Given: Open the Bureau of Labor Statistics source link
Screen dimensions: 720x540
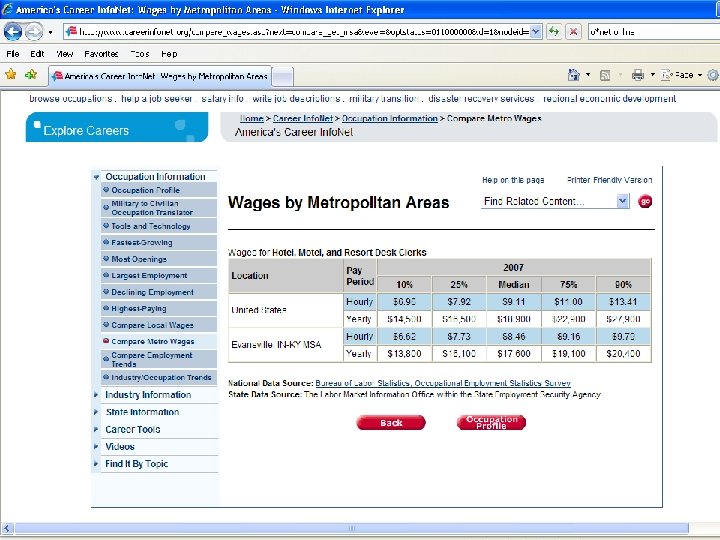Looking at the screenshot, I should [x=443, y=383].
